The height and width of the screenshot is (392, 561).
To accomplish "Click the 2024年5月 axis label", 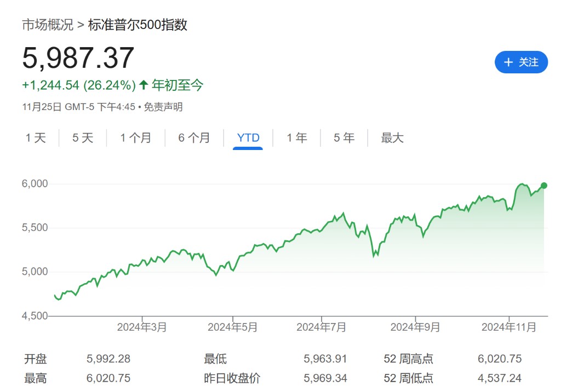I will [232, 327].
